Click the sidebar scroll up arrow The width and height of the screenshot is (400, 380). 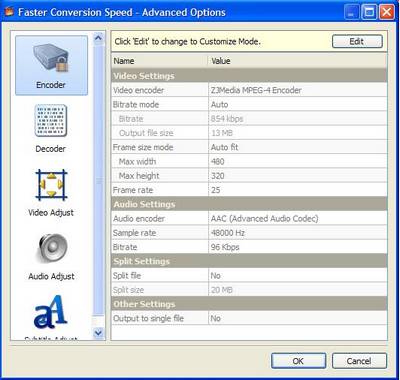(98, 38)
